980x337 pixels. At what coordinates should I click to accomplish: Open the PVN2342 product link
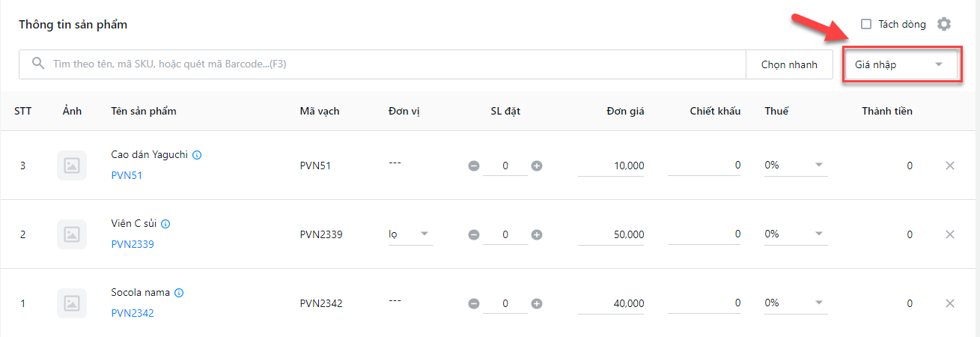(x=133, y=313)
